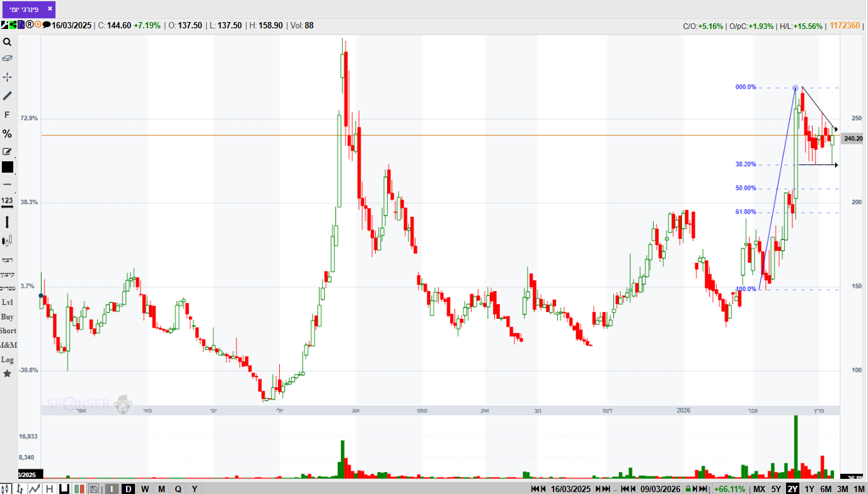Choose the F Fibonacci tool
This screenshot has width=868, height=494.
(7, 115)
